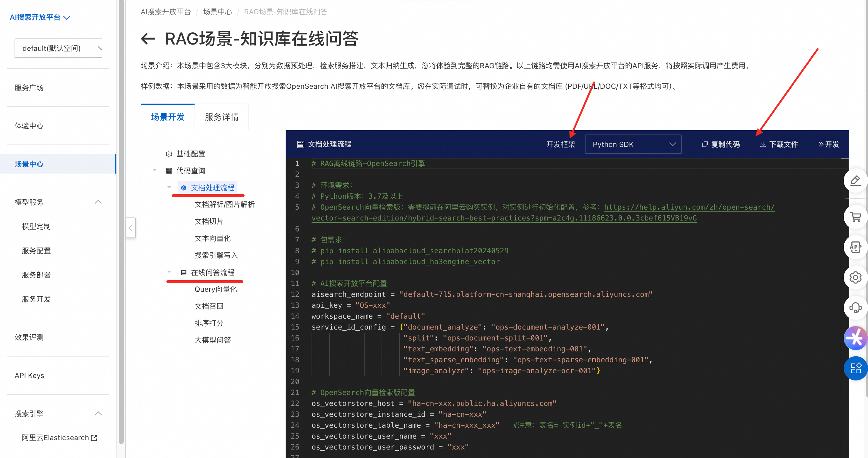Viewport: 868px width, 458px height.
Task: Open the customer support headset icon
Action: click(x=855, y=308)
